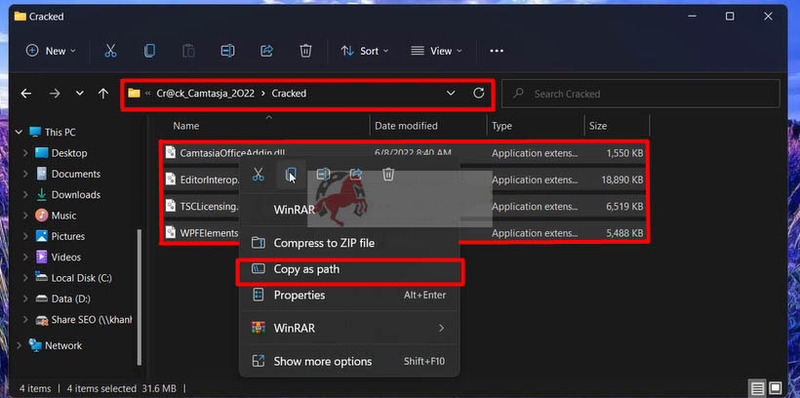Viewport: 800px width, 398px height.
Task: Click the Copy icon in the top toolbar
Action: point(149,51)
